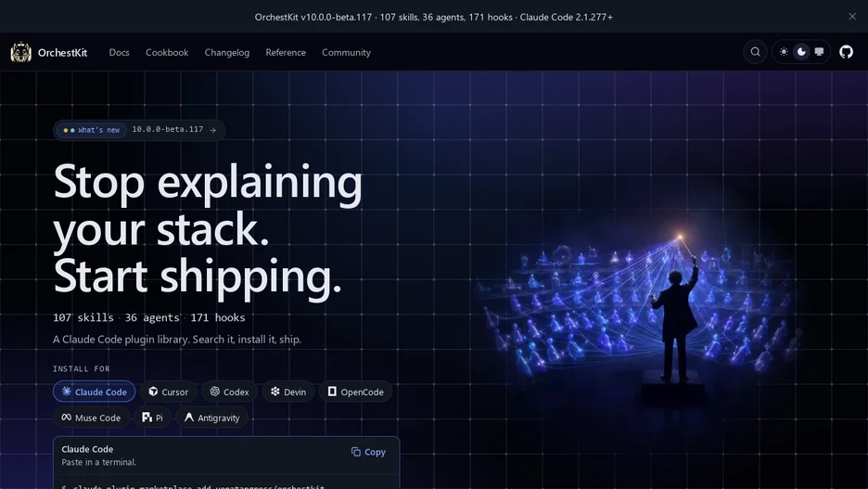Copy the Claude Code install command
The width and height of the screenshot is (868, 489).
(368, 452)
